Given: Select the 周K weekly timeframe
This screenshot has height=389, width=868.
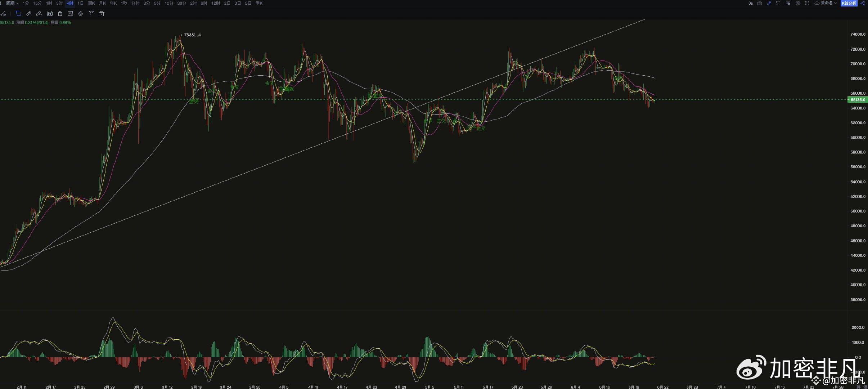Looking at the screenshot, I should coord(91,3).
